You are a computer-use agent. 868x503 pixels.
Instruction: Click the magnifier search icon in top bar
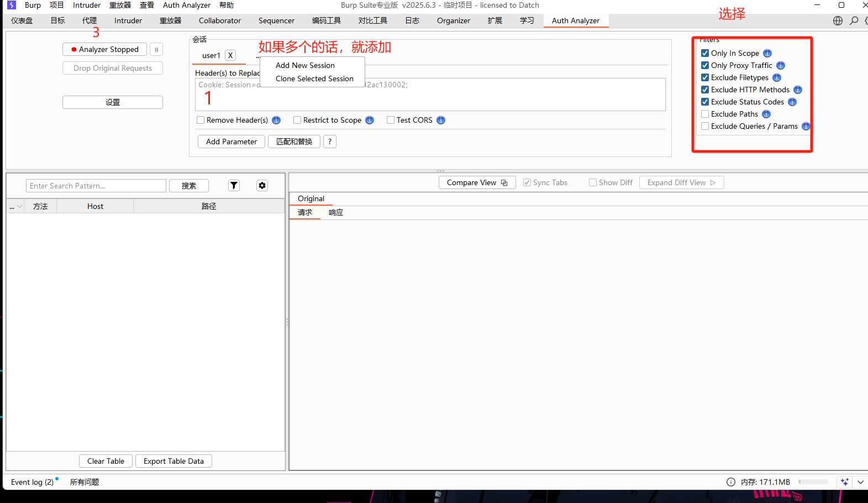(854, 20)
